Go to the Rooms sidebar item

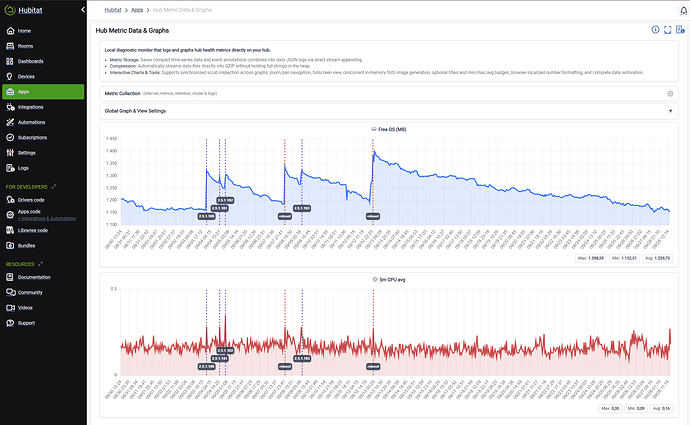(25, 46)
